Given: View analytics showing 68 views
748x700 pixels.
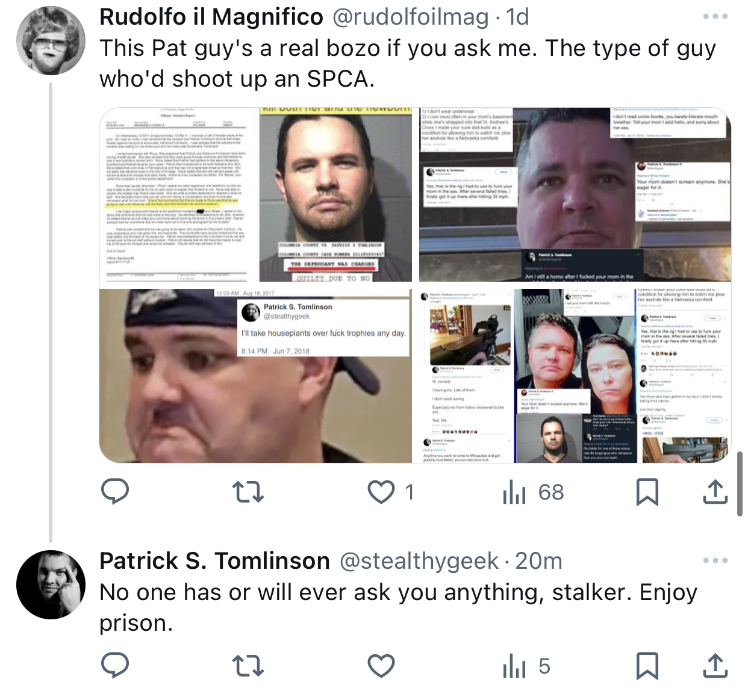Looking at the screenshot, I should [533, 492].
